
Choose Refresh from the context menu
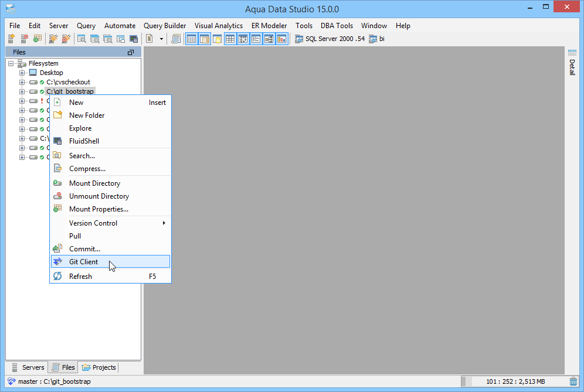click(111, 276)
